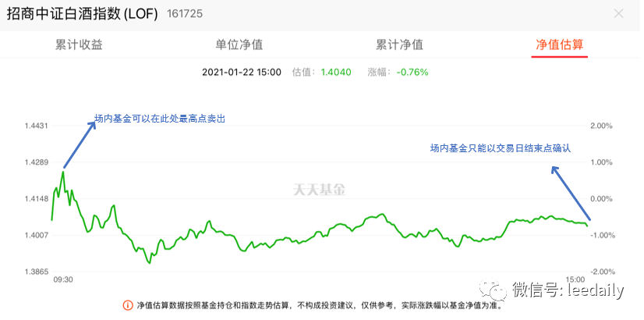
Task: Click the 估值 label
Action: pyautogui.click(x=304, y=73)
